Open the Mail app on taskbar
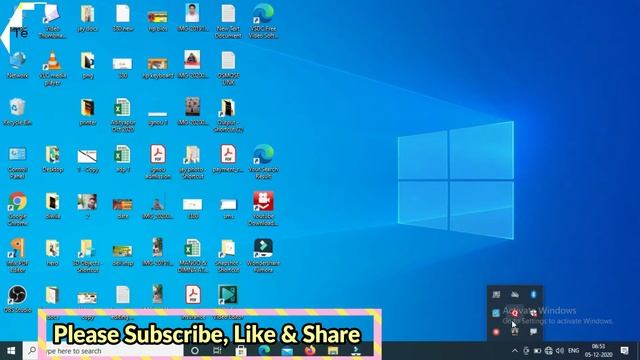 click(287, 351)
